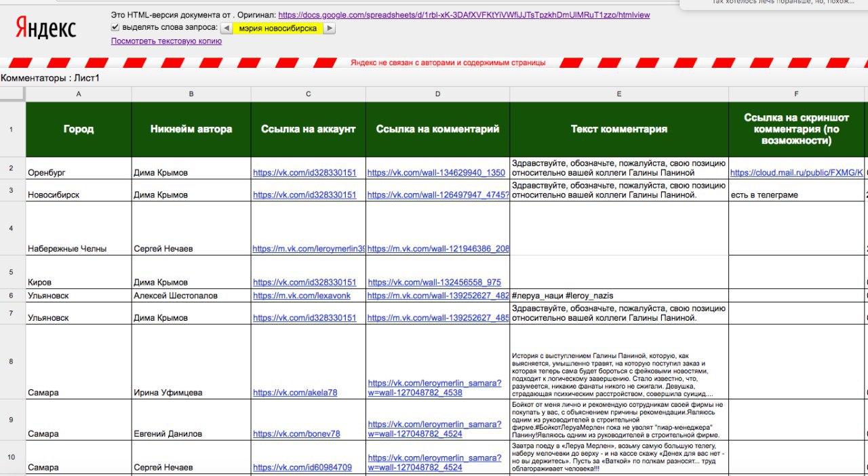Image resolution: width=868 pixels, height=476 pixels.
Task: Click 'Комментаторы : Лист1' sheet title
Action: pyautogui.click(x=50, y=78)
